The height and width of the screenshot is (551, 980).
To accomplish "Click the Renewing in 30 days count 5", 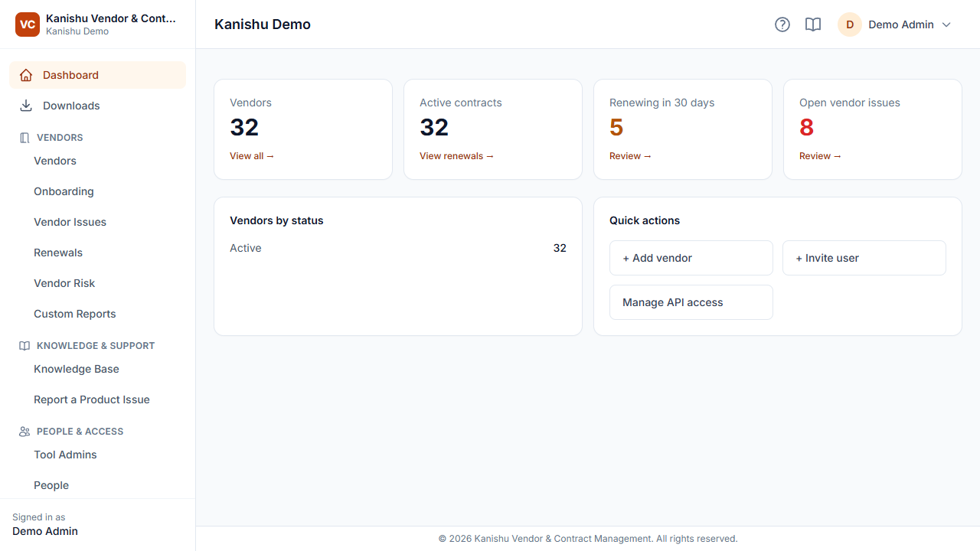I will coord(616,127).
